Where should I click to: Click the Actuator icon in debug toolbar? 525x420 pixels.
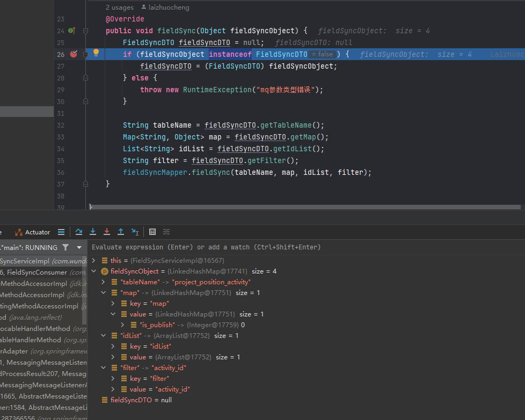(19, 232)
